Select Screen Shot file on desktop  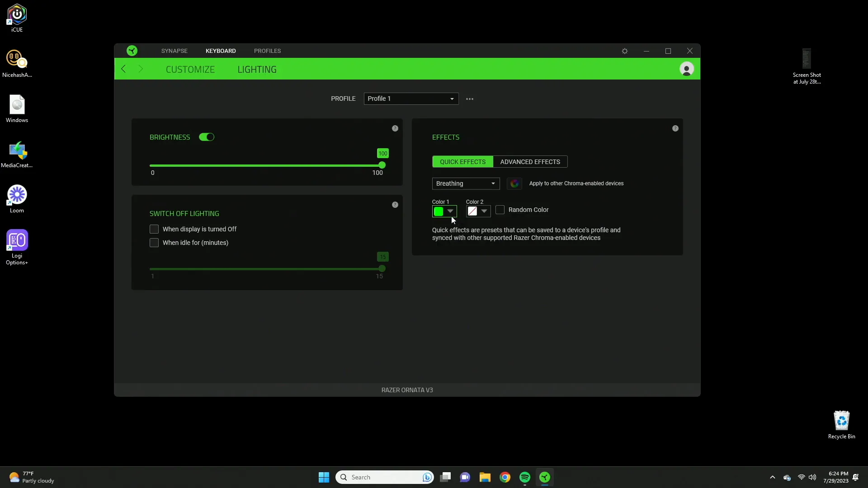807,66
